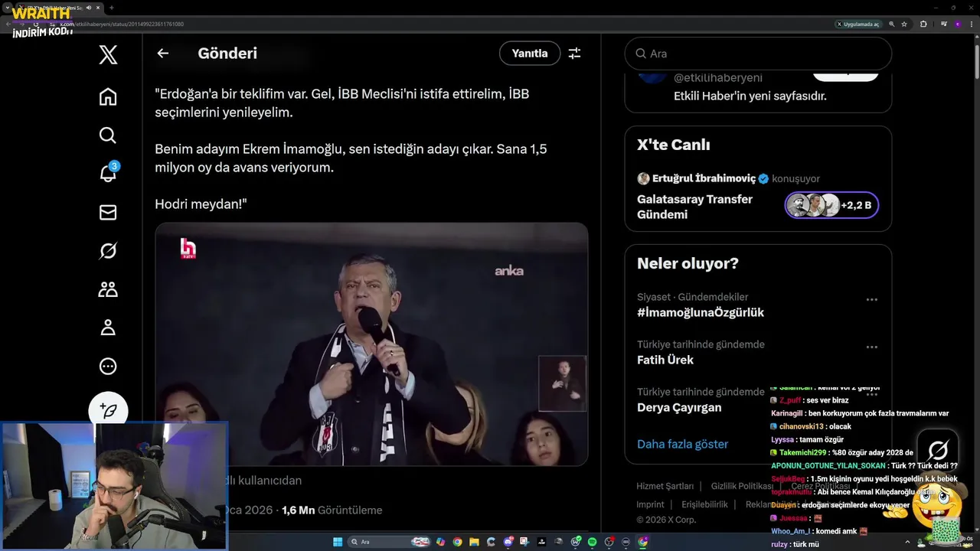The height and width of the screenshot is (551, 980).
Task: Open Gizlilik Politikası footer link
Action: pos(742,486)
